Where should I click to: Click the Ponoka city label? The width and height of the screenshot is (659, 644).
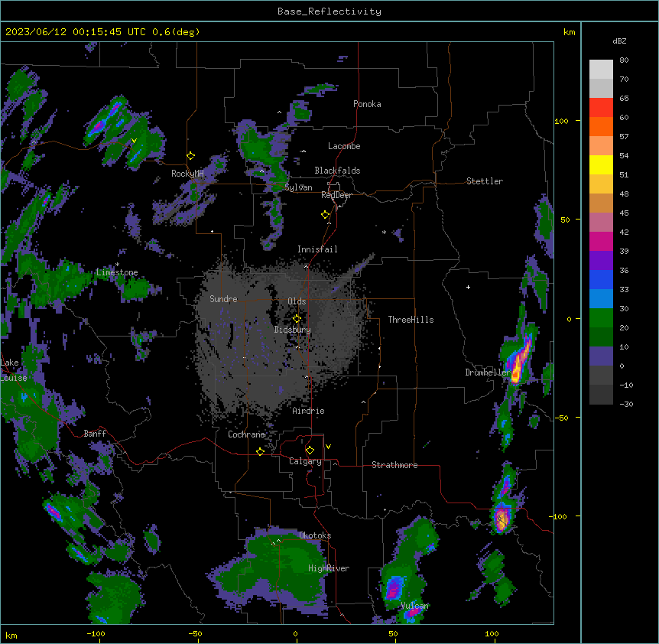tap(367, 104)
